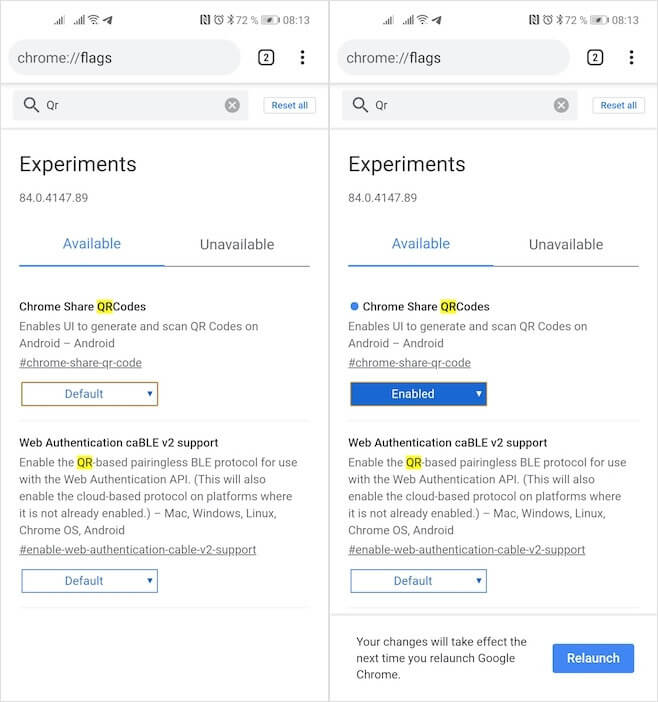Click Relaunch button
The width and height of the screenshot is (658, 702).
point(593,658)
